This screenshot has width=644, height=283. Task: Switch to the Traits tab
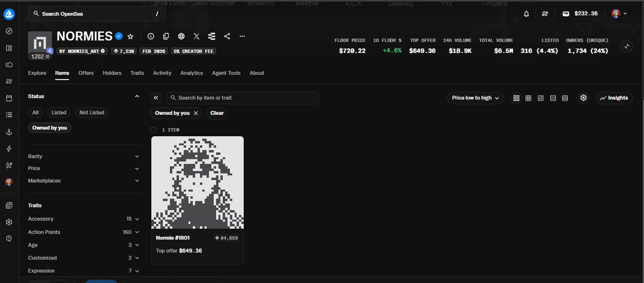click(x=137, y=73)
